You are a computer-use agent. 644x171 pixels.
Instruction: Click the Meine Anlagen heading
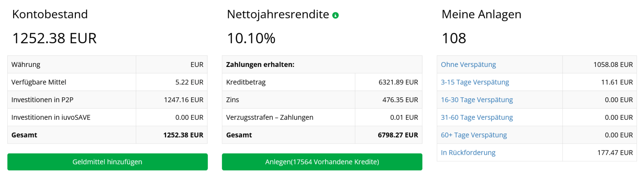[x=481, y=14]
